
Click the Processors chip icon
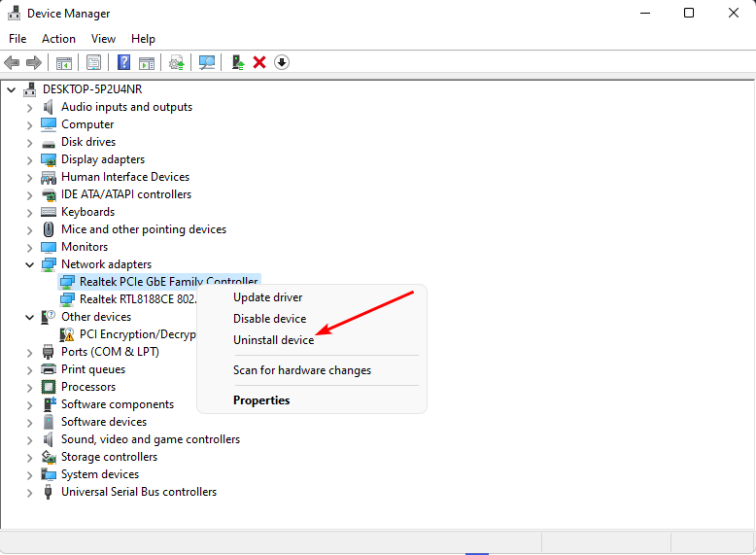[x=49, y=387]
